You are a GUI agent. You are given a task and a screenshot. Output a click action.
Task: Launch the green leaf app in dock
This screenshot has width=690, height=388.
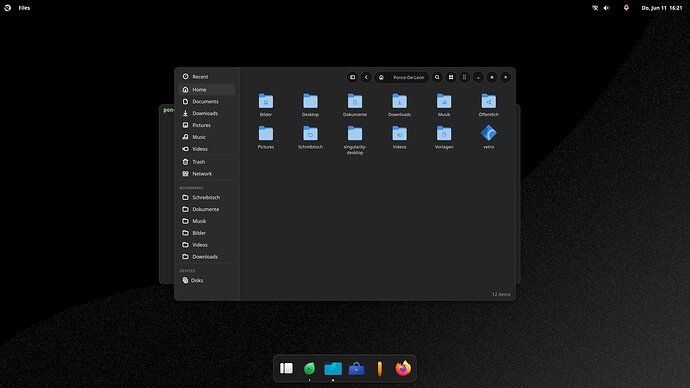pyautogui.click(x=309, y=368)
